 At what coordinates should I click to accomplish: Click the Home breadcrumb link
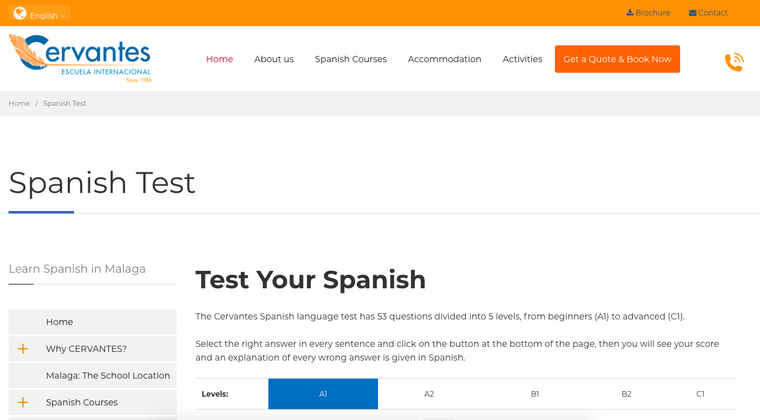pos(19,103)
